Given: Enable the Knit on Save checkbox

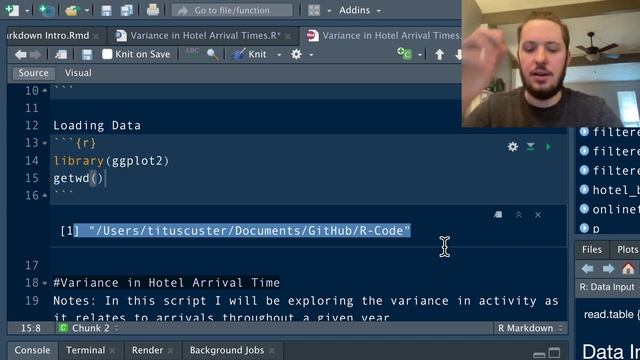Looking at the screenshot, I should point(107,54).
